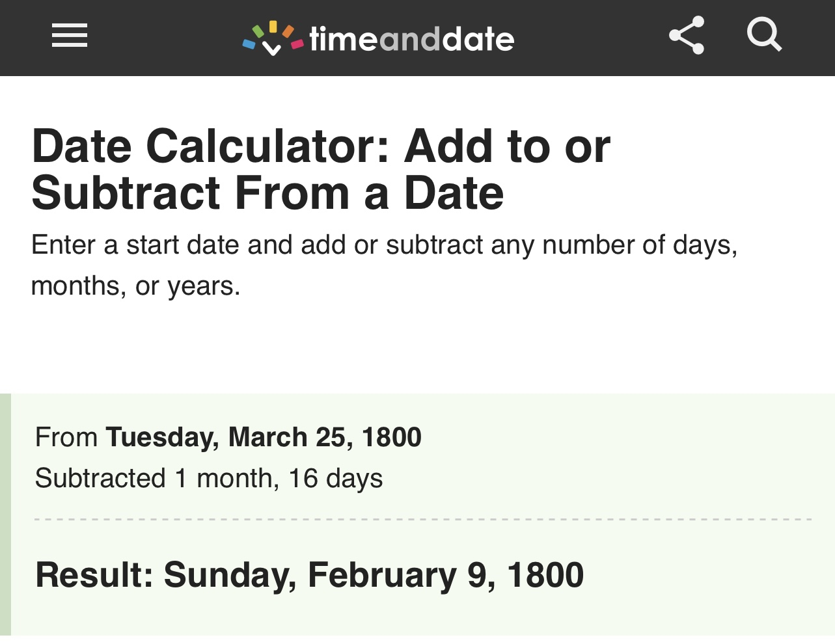Open the hamburger navigation menu
The image size is (835, 644).
pyautogui.click(x=70, y=35)
